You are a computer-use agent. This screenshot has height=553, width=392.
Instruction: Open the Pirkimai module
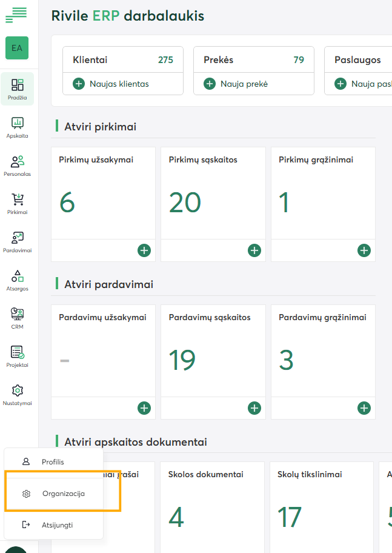(x=18, y=204)
